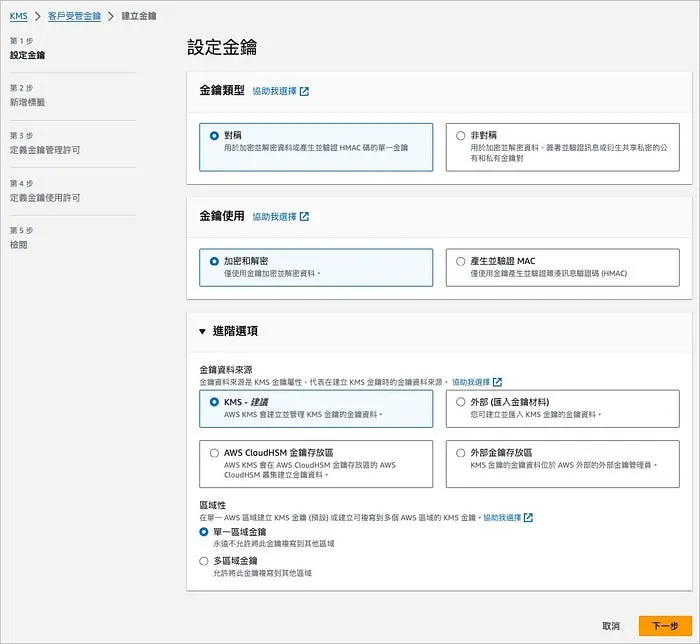Click the 設定金鑰 page heading
Viewport: 700px width, 644px height.
point(222,47)
